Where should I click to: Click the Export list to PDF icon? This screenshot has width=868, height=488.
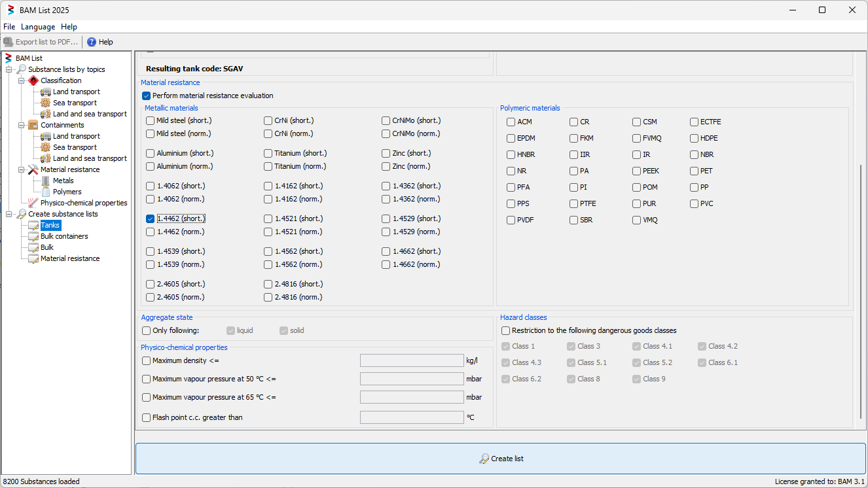9,42
